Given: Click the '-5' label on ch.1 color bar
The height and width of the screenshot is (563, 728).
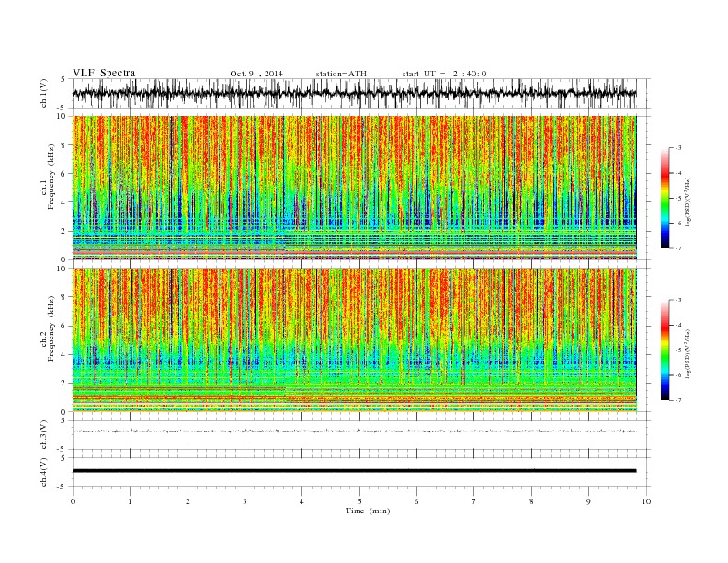Looking at the screenshot, I should click(677, 199).
